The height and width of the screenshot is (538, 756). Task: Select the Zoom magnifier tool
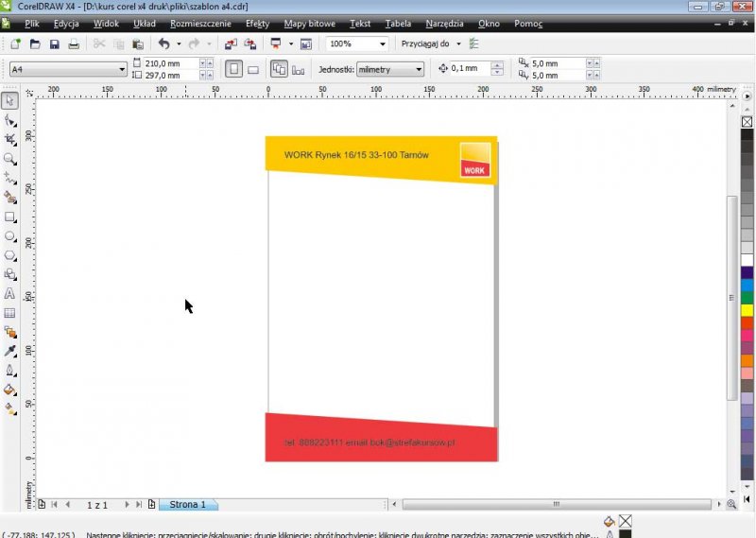click(10, 159)
